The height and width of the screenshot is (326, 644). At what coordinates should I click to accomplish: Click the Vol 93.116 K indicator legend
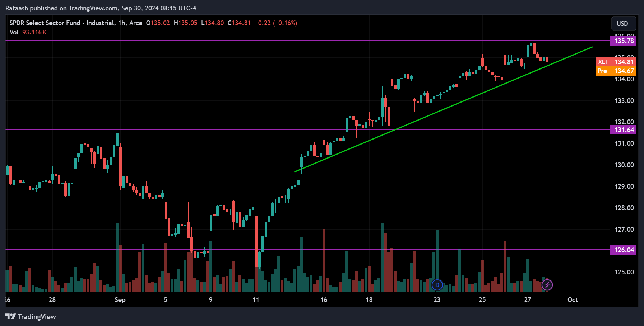pos(28,32)
